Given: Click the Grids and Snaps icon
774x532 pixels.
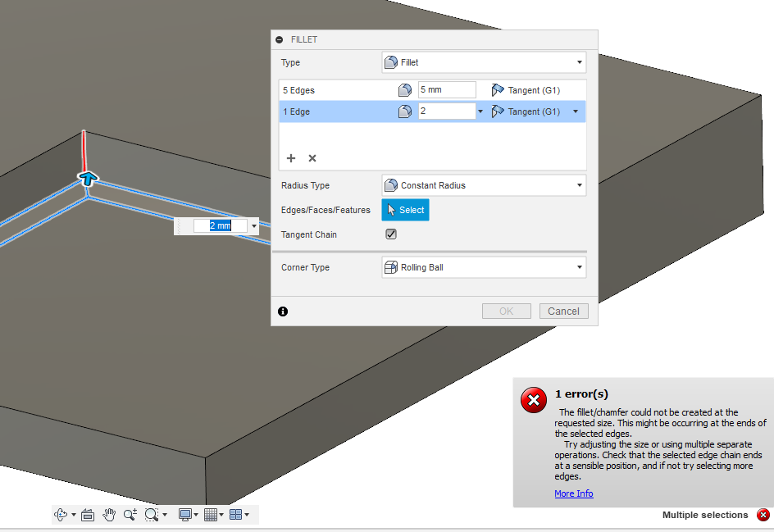Looking at the screenshot, I should pyautogui.click(x=212, y=514).
